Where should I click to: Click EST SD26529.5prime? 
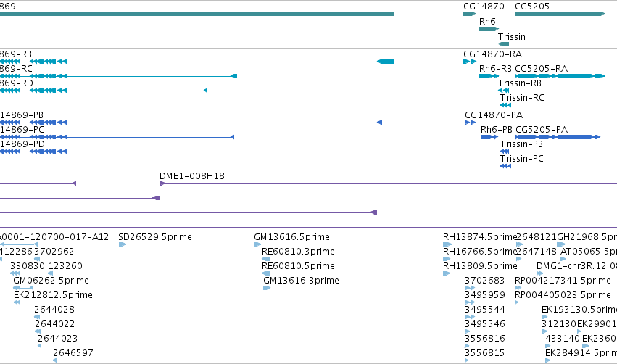click(123, 244)
